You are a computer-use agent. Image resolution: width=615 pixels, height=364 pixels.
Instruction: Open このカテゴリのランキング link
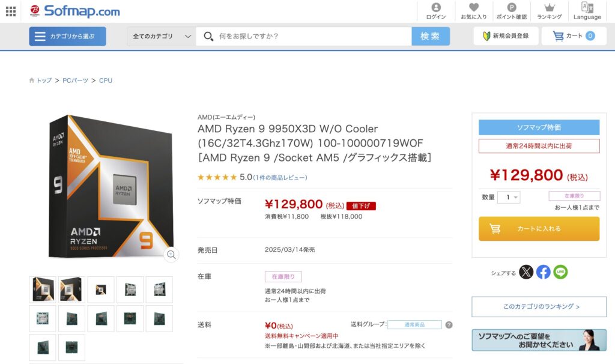(539, 307)
